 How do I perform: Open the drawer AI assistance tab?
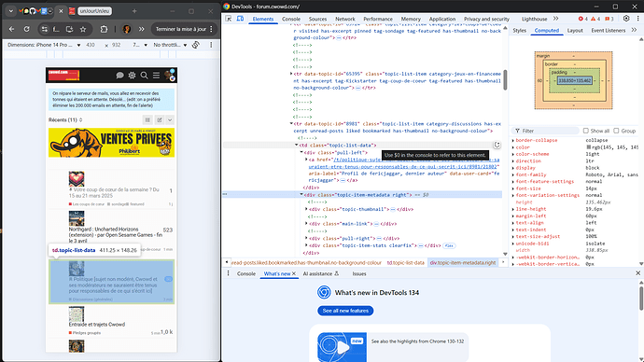coord(321,273)
